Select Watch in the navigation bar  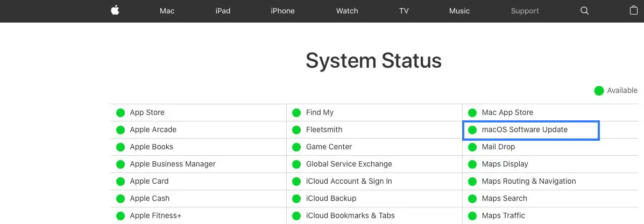click(347, 11)
